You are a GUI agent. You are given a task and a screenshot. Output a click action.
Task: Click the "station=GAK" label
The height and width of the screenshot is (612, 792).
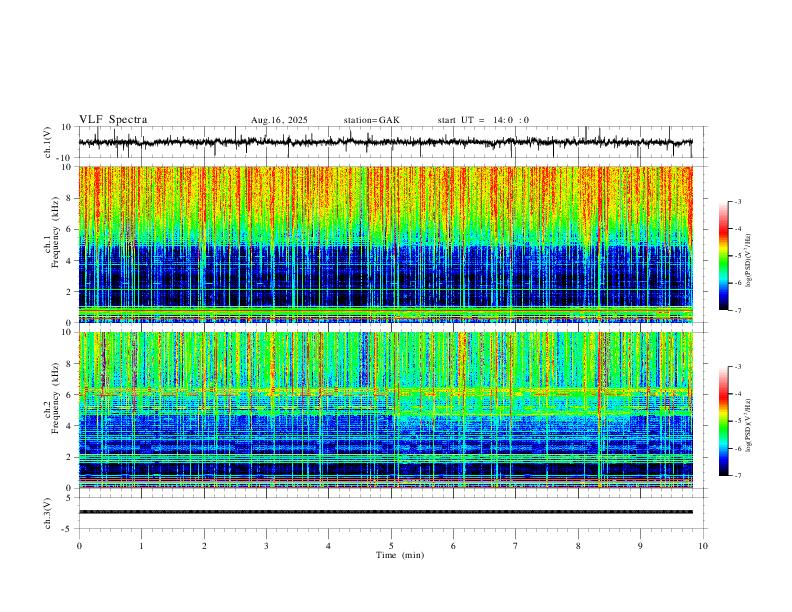point(372,120)
